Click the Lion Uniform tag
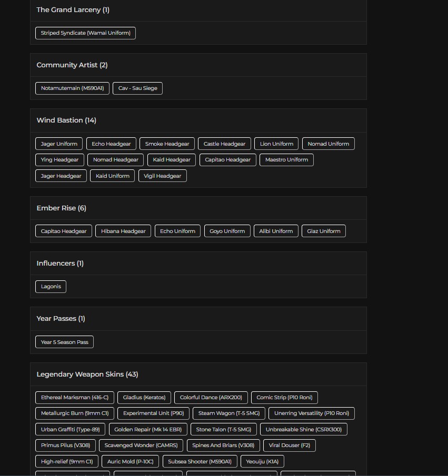 pos(276,144)
